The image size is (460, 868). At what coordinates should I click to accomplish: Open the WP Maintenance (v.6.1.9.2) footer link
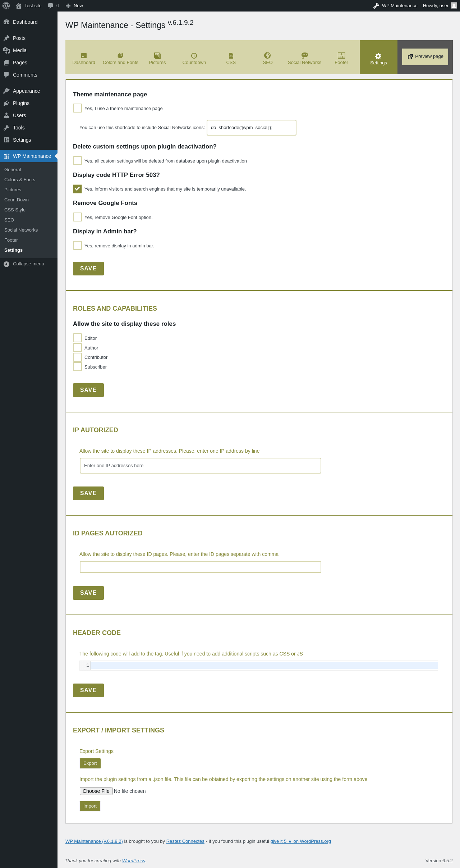click(94, 841)
